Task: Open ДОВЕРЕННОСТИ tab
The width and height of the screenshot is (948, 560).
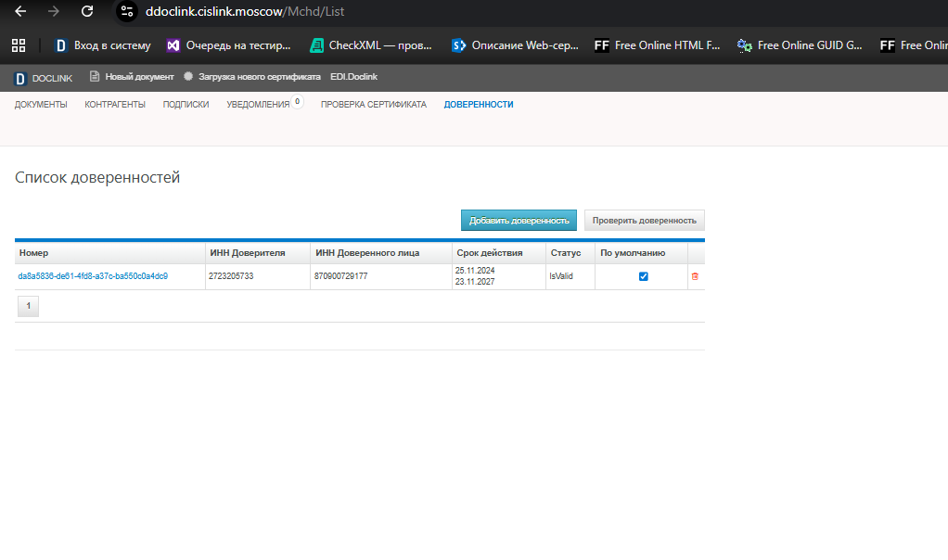Action: coord(479,105)
